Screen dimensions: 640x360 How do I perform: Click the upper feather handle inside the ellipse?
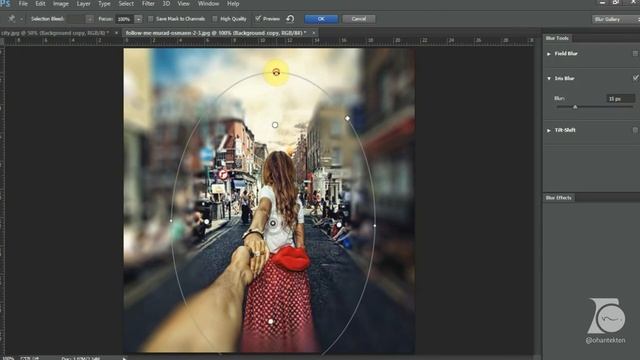click(x=275, y=125)
